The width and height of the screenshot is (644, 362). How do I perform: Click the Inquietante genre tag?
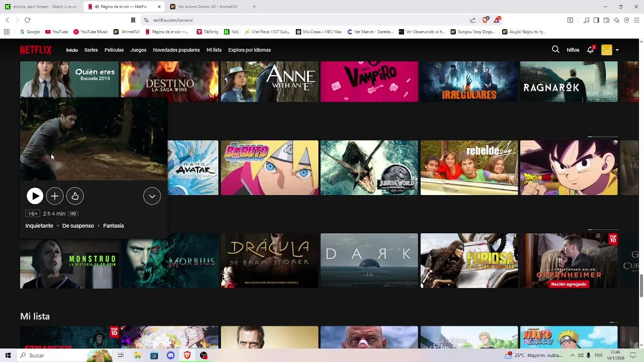pyautogui.click(x=39, y=226)
